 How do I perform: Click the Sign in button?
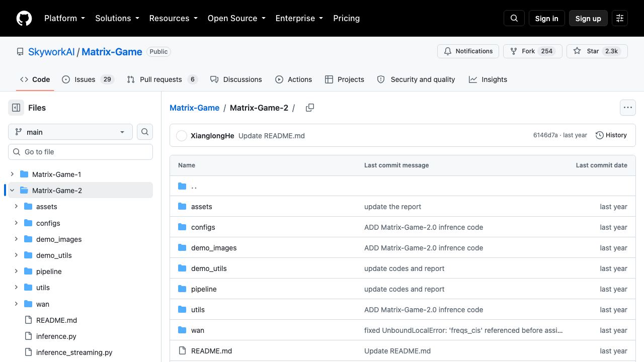546,18
